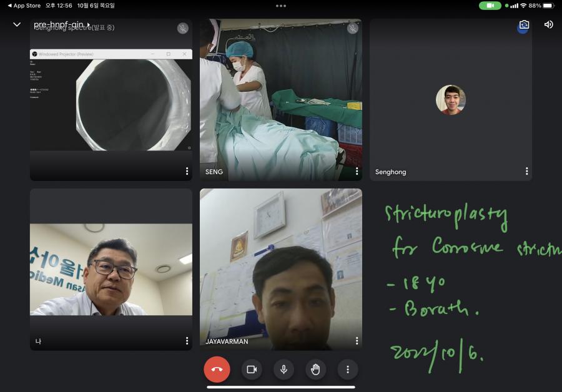Toggle the microphone mute button
Viewport: 562px width, 392px height.
pos(283,370)
